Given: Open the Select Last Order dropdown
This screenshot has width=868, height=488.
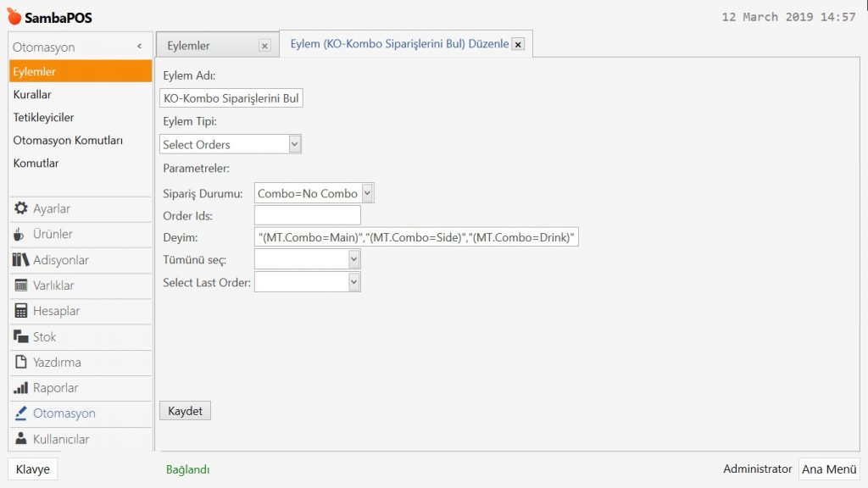Looking at the screenshot, I should click(x=354, y=282).
